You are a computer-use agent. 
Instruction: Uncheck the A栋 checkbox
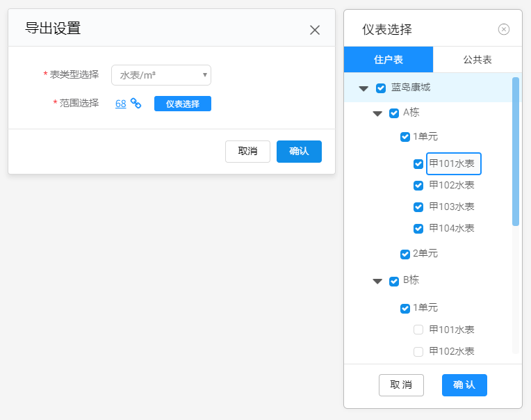coord(394,113)
